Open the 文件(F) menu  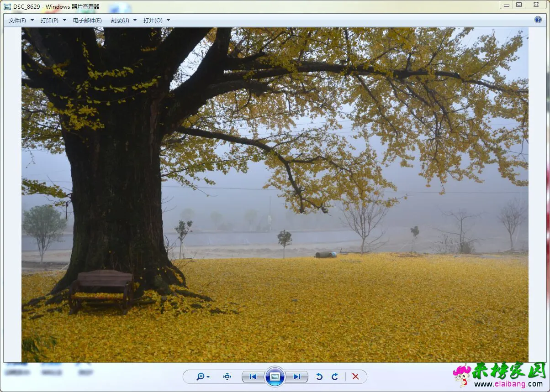(x=20, y=21)
